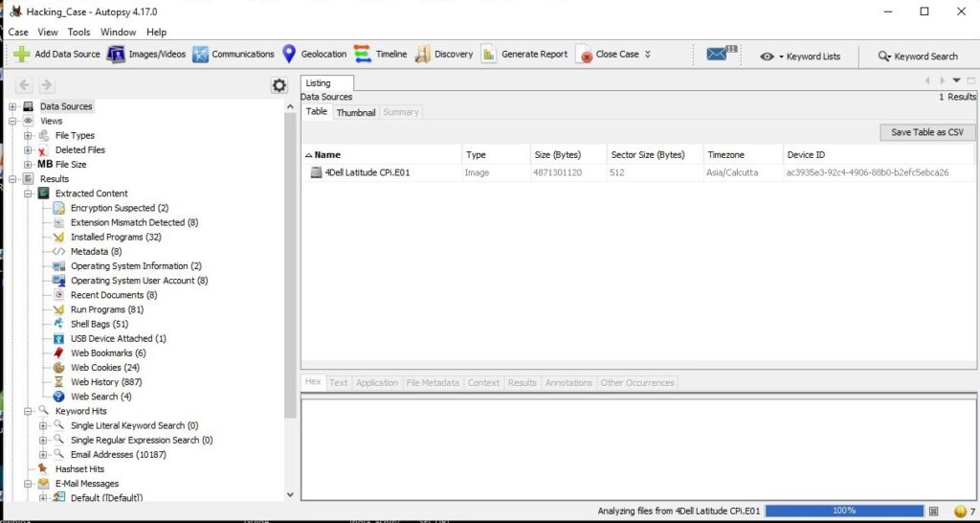Show more toolbar items chevron
This screenshot has width=980, height=523.
(x=648, y=55)
